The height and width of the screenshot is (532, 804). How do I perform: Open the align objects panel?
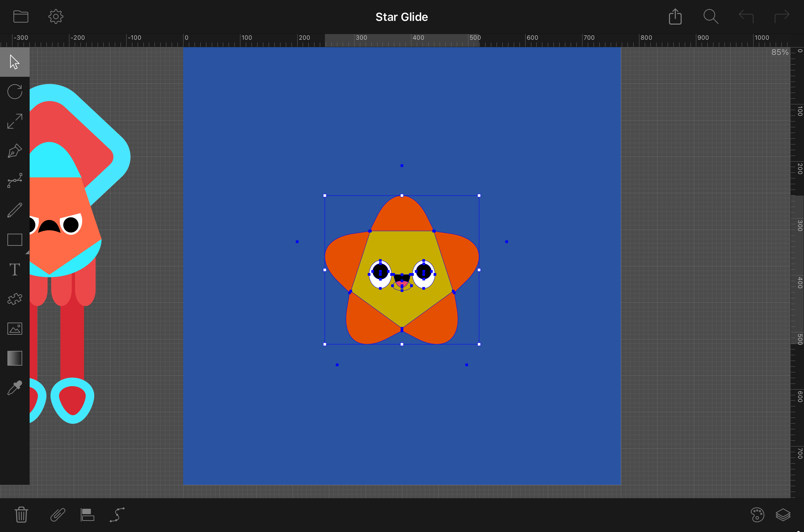pyautogui.click(x=87, y=515)
